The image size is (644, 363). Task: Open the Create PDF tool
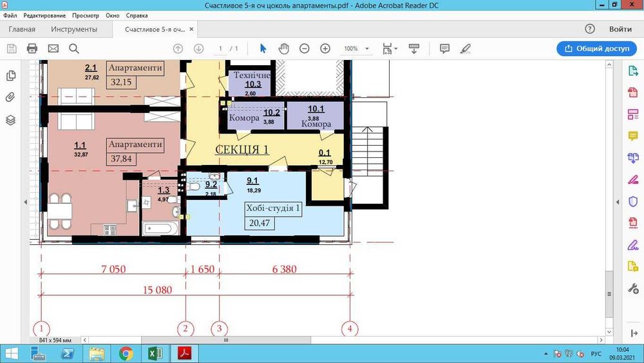pos(633,92)
